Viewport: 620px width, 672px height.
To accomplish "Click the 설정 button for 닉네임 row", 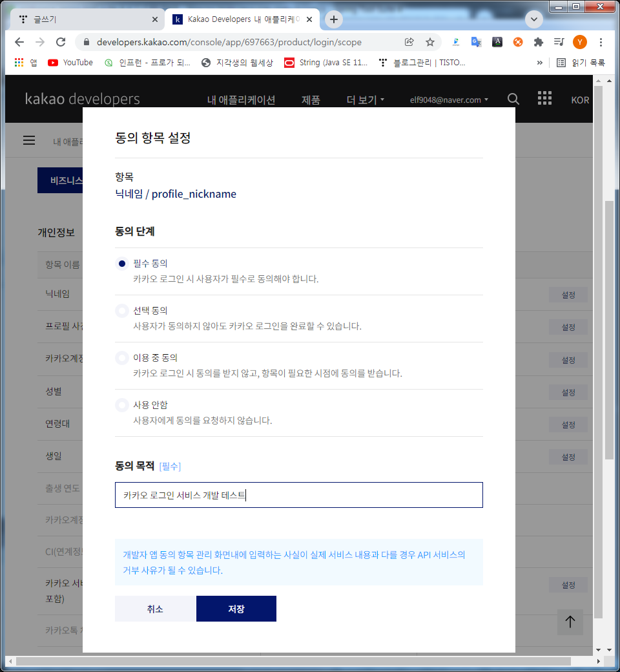I will [568, 295].
